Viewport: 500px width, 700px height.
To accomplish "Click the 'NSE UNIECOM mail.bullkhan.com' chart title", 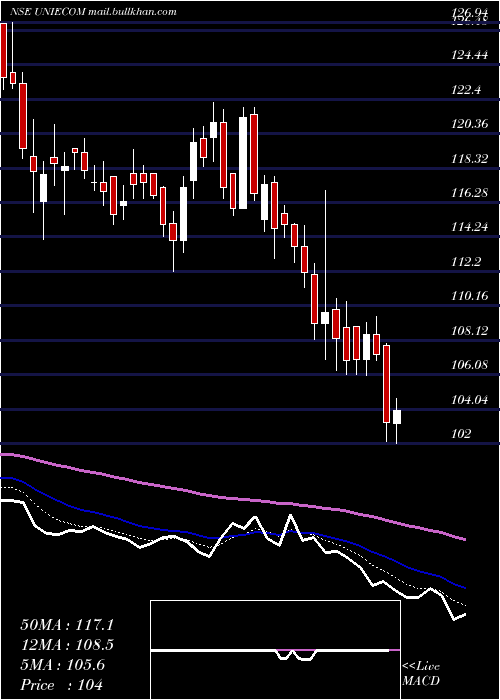I will [93, 12].
